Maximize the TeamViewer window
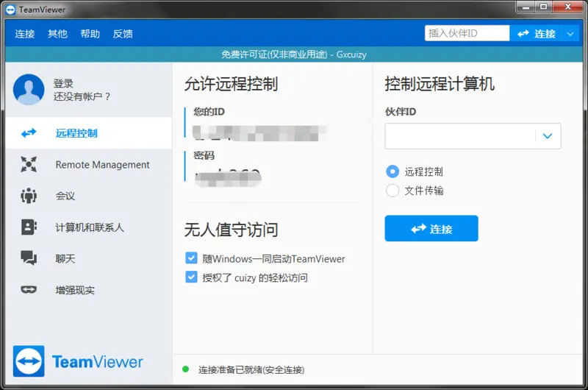The image size is (588, 390). coord(543,7)
